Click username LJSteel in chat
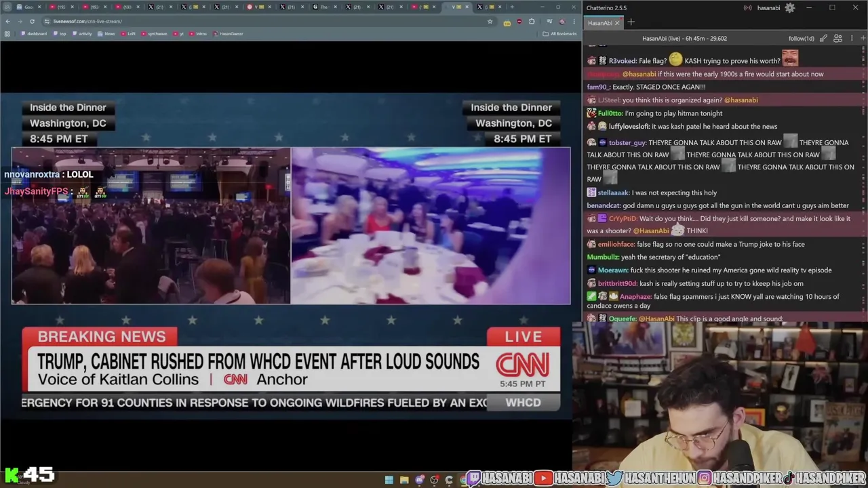This screenshot has height=488, width=868. click(609, 100)
